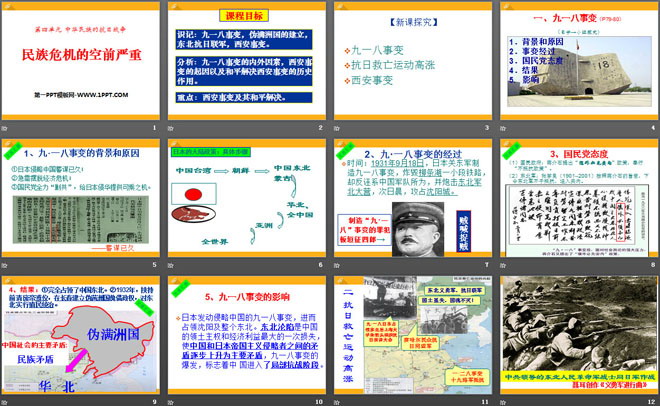
Task: Click the animation star icon under slide 4
Action: click(503, 128)
